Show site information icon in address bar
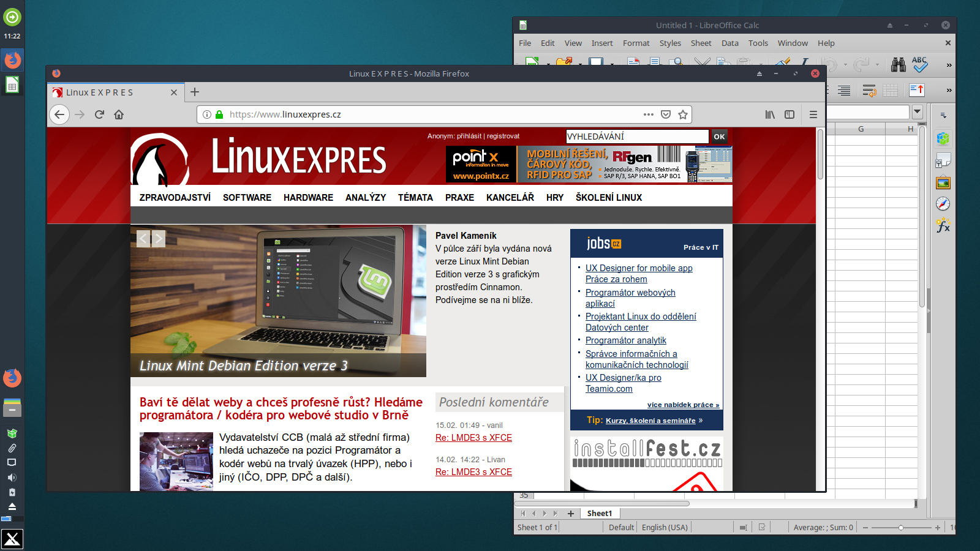The height and width of the screenshot is (551, 980). click(x=207, y=114)
